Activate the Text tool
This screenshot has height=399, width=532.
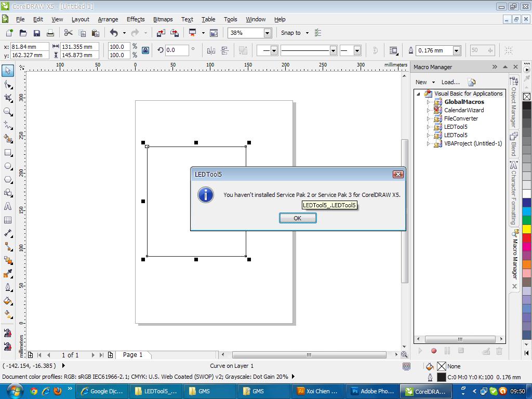tap(8, 207)
